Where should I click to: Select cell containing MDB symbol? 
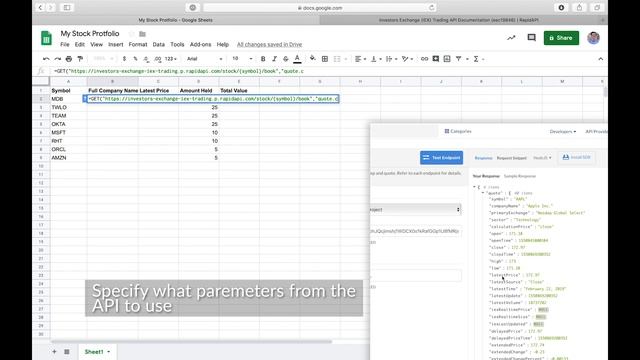point(68,99)
